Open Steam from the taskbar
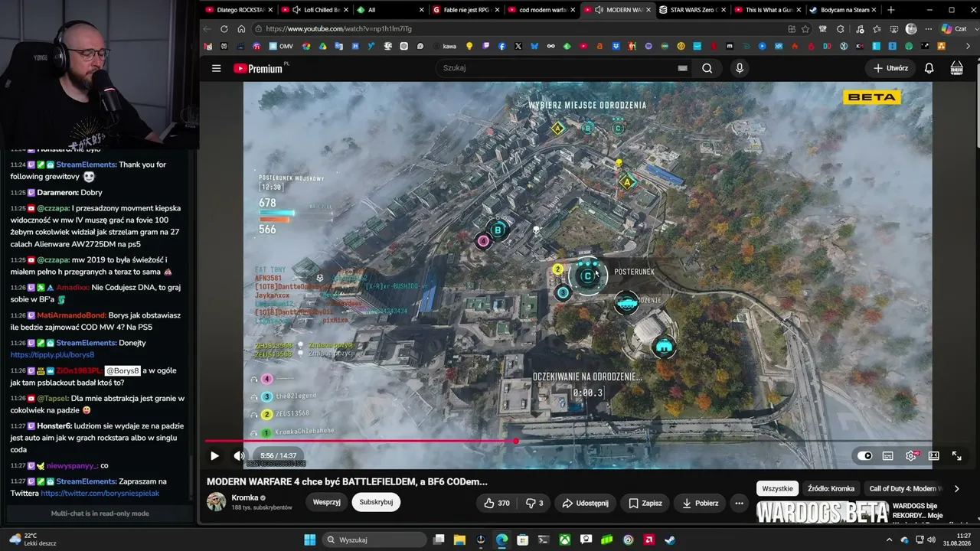 (x=669, y=540)
